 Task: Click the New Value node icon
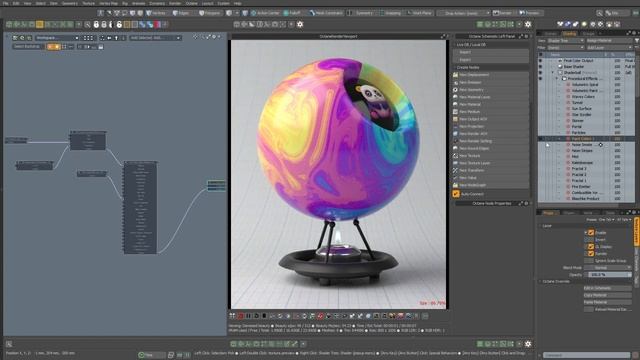pos(456,178)
